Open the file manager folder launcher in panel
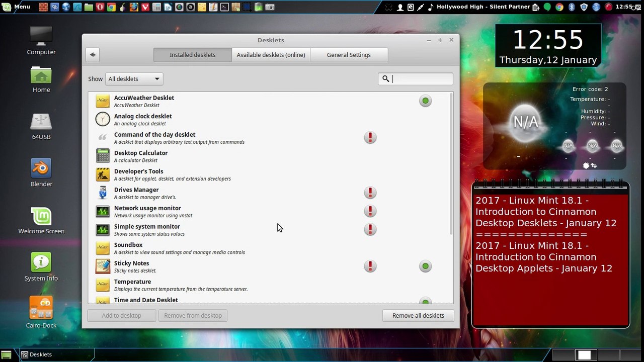Image resolution: width=644 pixels, height=362 pixels. tap(89, 7)
